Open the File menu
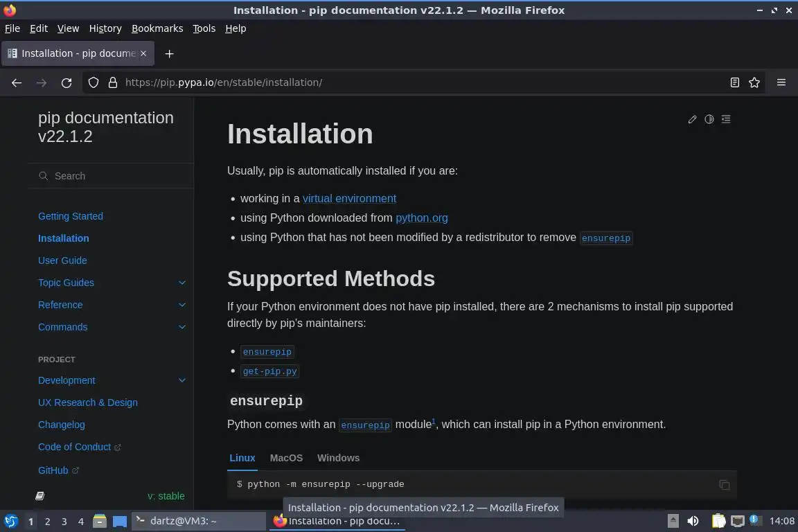798x532 pixels. pyautogui.click(x=12, y=28)
